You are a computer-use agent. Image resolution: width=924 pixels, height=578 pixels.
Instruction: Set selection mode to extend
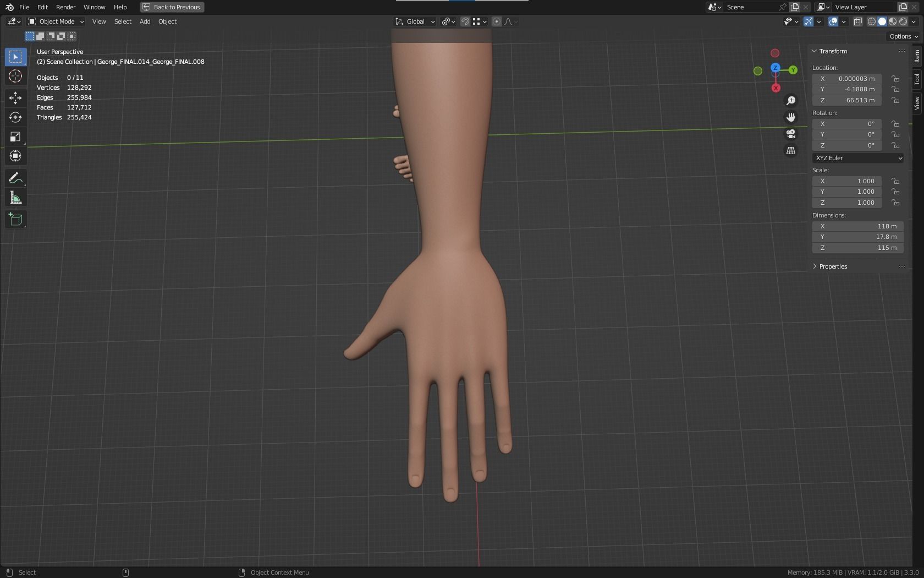[x=40, y=36]
